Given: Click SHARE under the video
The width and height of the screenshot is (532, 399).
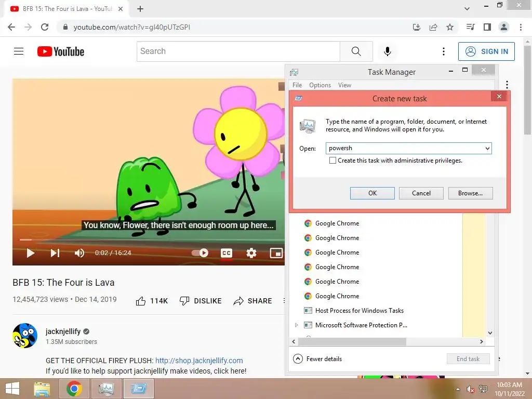Looking at the screenshot, I should [x=253, y=301].
